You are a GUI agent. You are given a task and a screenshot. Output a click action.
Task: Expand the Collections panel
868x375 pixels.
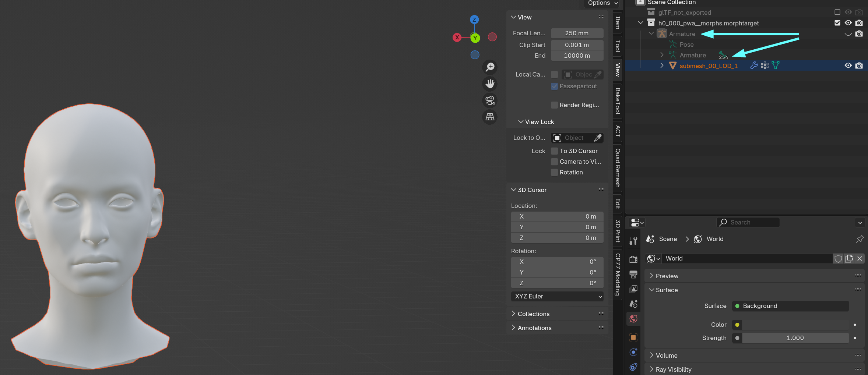click(x=533, y=314)
